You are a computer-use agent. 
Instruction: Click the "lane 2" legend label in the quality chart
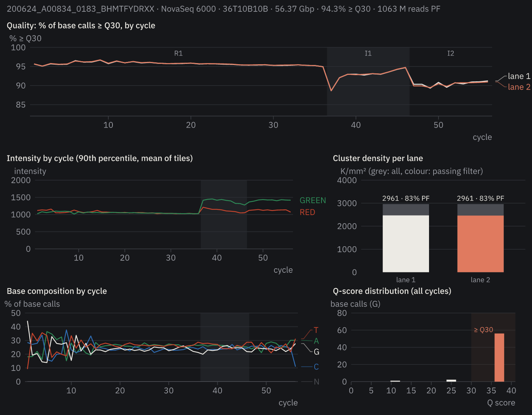click(519, 87)
